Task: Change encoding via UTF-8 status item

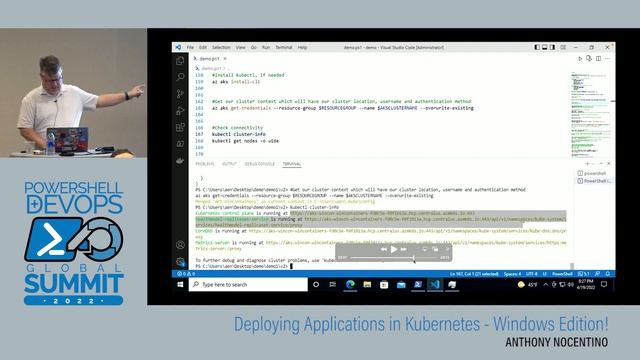Action: (x=532, y=274)
